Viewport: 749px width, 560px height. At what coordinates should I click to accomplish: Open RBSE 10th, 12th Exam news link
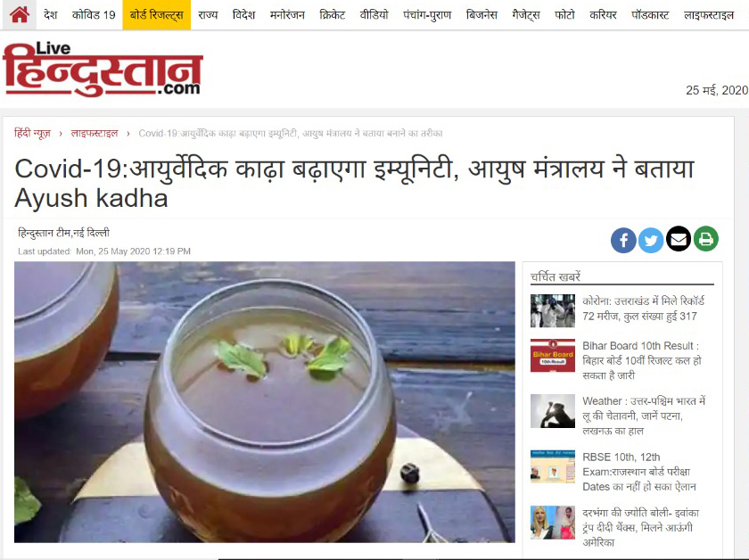[x=638, y=472]
